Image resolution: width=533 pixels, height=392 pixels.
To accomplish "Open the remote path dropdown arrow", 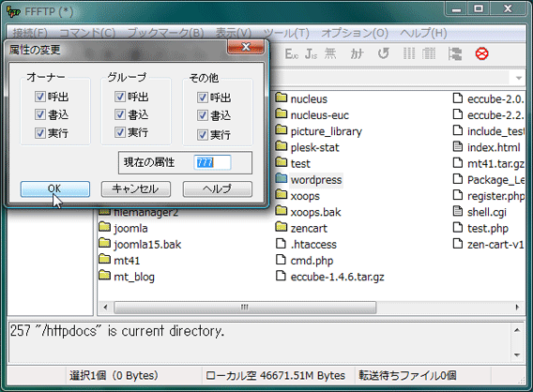I will 518,78.
